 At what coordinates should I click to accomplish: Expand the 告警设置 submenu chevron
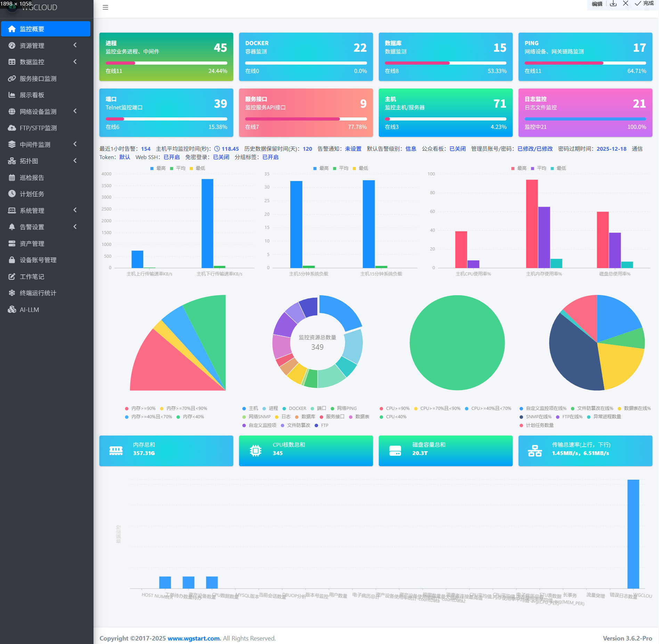point(75,226)
